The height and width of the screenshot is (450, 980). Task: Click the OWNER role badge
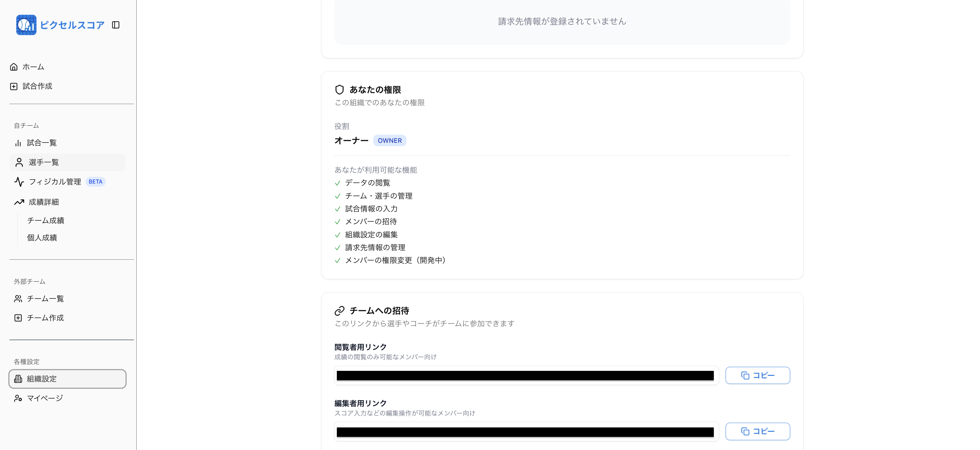point(390,140)
